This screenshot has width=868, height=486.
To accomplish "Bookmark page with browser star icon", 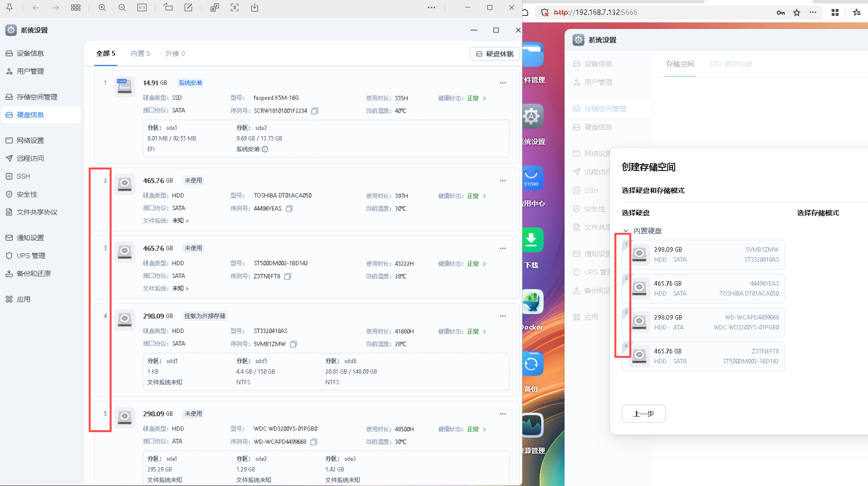I will pos(797,12).
